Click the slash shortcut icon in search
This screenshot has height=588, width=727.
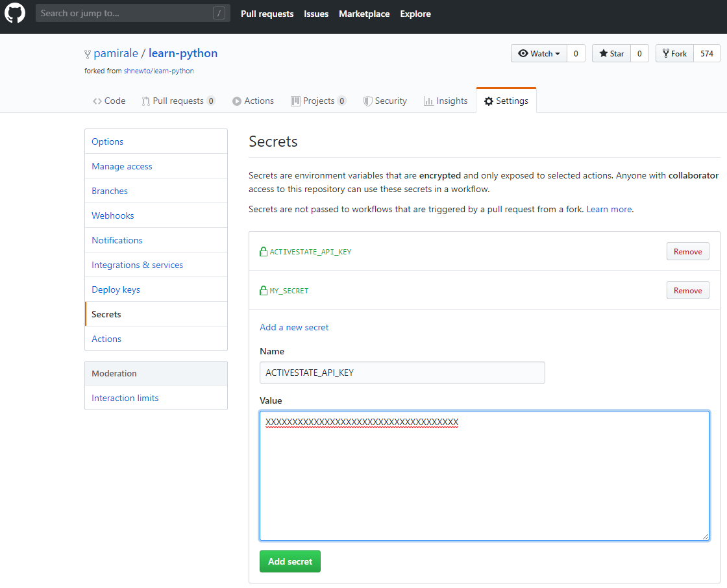[x=219, y=14]
